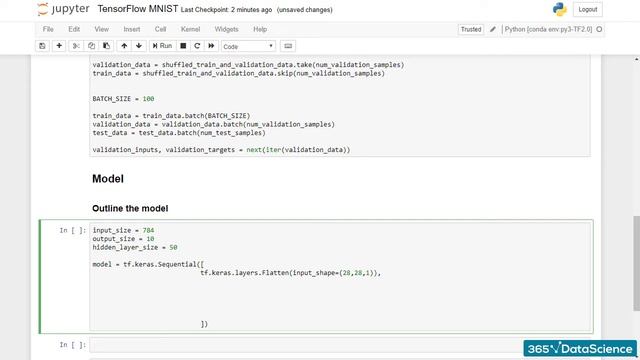Insert a cell below with plus icon
Screen dimensions: 640x360
[59, 46]
